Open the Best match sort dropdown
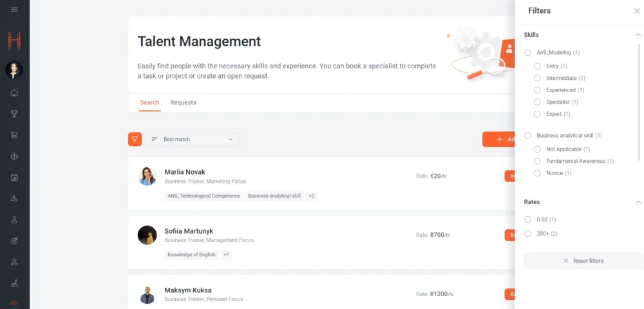The image size is (644, 309). [x=193, y=139]
